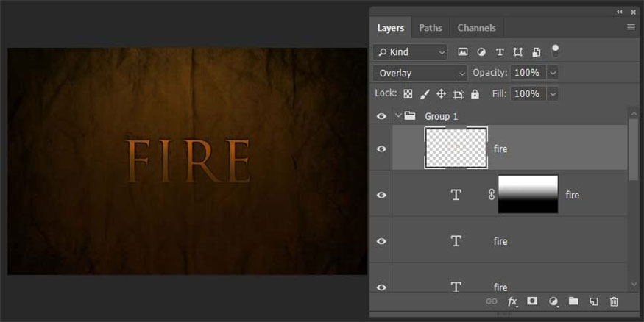
Task: Click the lock all padlock icon
Action: (x=475, y=94)
